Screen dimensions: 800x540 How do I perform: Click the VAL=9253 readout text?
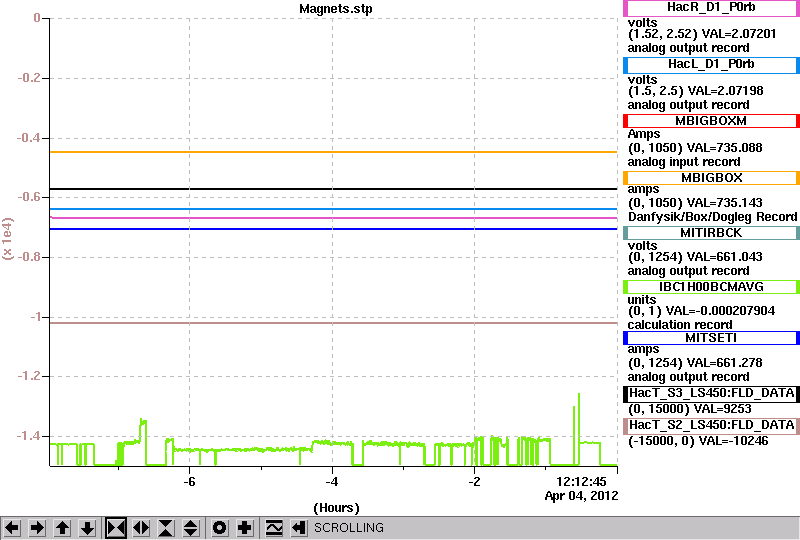[722, 409]
